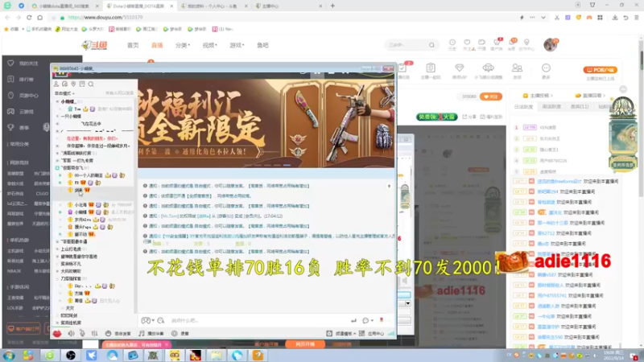Open the contacts person icon in YY window

[x=56, y=84]
